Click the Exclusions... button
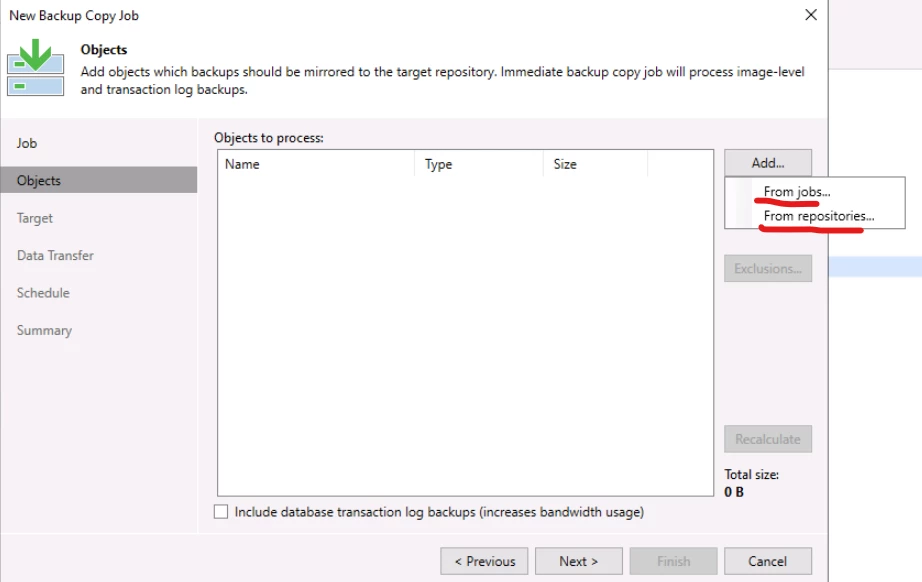Screen dimensions: 922x582 pyautogui.click(x=768, y=269)
